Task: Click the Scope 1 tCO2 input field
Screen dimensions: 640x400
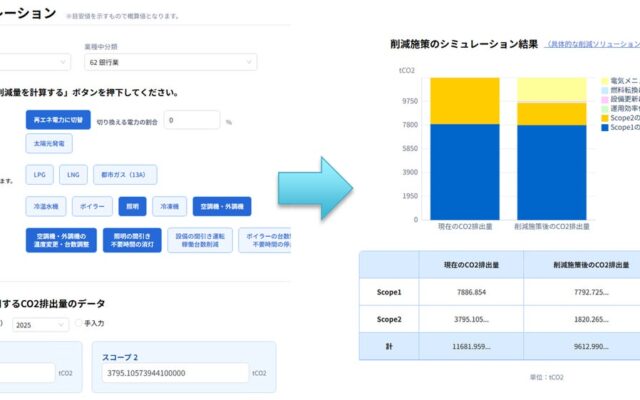Action: [27, 373]
